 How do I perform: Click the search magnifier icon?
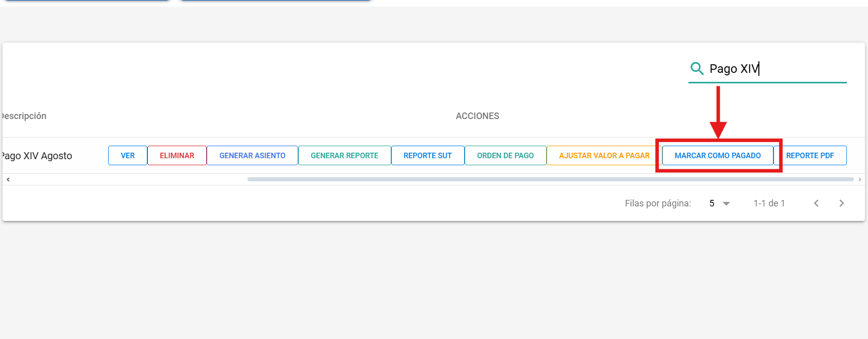[697, 68]
